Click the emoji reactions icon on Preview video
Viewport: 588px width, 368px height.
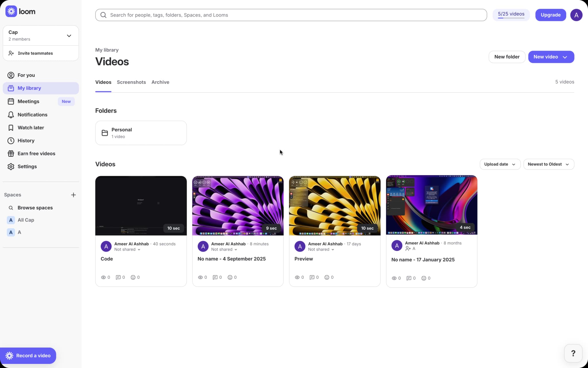pos(327,277)
